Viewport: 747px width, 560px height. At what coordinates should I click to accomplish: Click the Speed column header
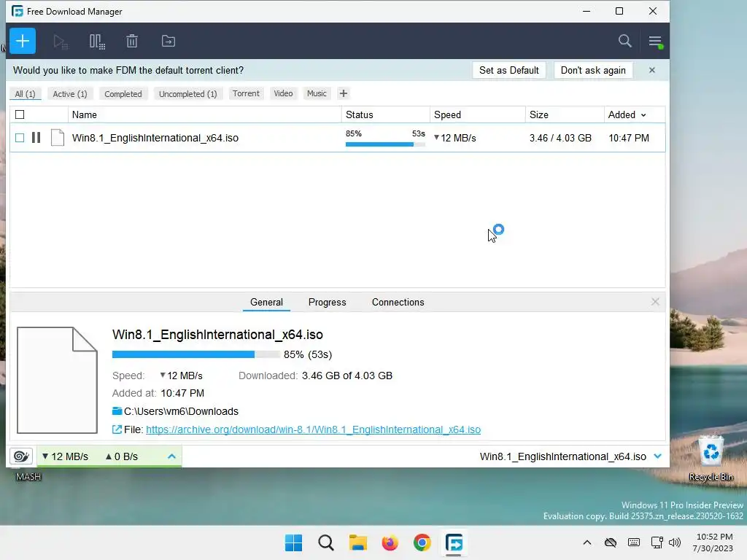(477, 114)
